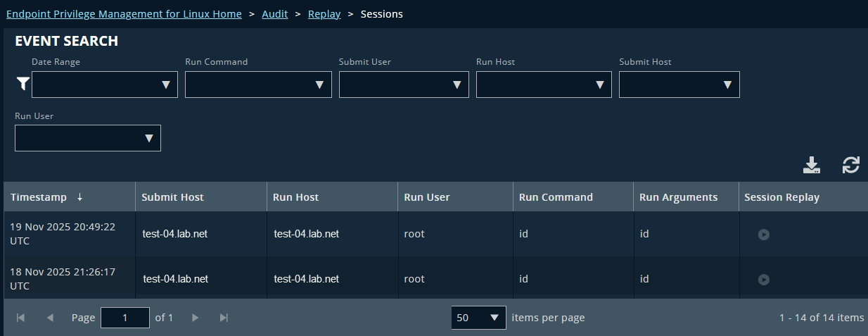Click Run User root in 19 Nov row
Image resolution: width=868 pixels, height=336 pixels.
(x=414, y=234)
